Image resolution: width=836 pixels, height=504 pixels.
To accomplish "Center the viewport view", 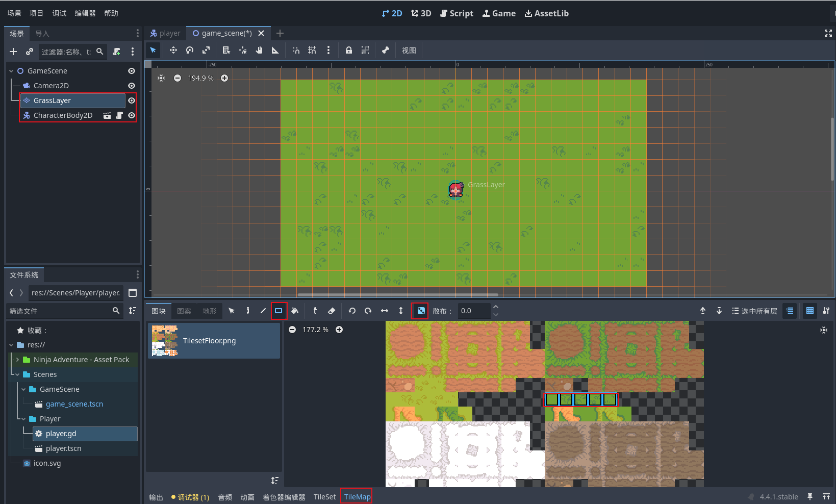I will click(161, 78).
